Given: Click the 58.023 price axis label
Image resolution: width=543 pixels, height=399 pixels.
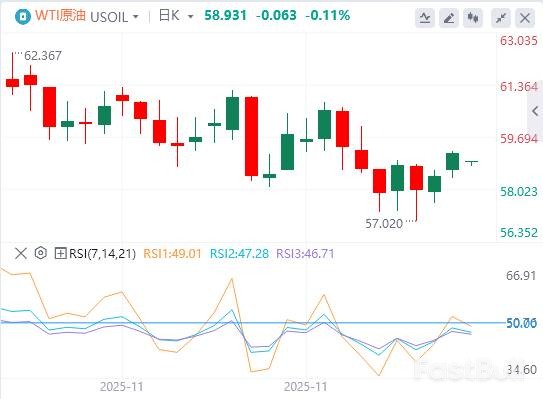Looking at the screenshot, I should (x=518, y=192).
